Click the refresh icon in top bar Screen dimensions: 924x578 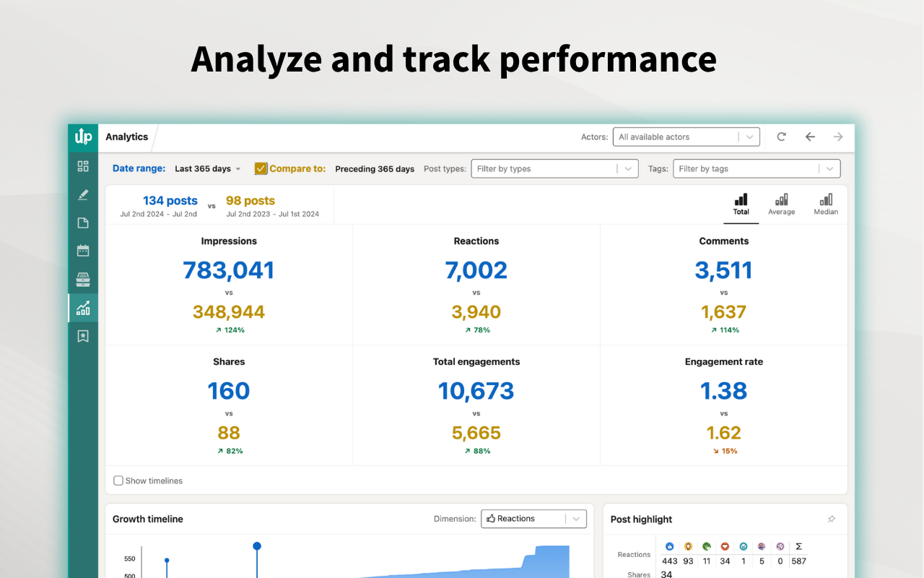point(781,137)
